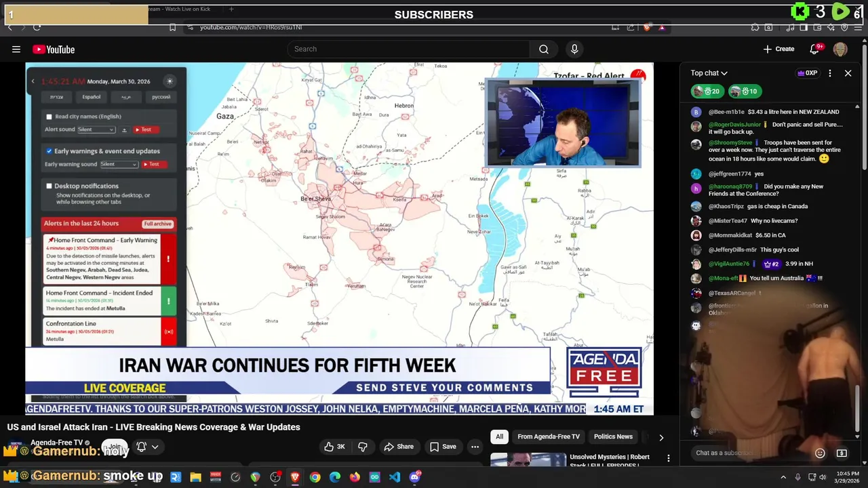Toggle Early warnings & event end updates
Viewport: 868px width, 488px height.
point(49,151)
